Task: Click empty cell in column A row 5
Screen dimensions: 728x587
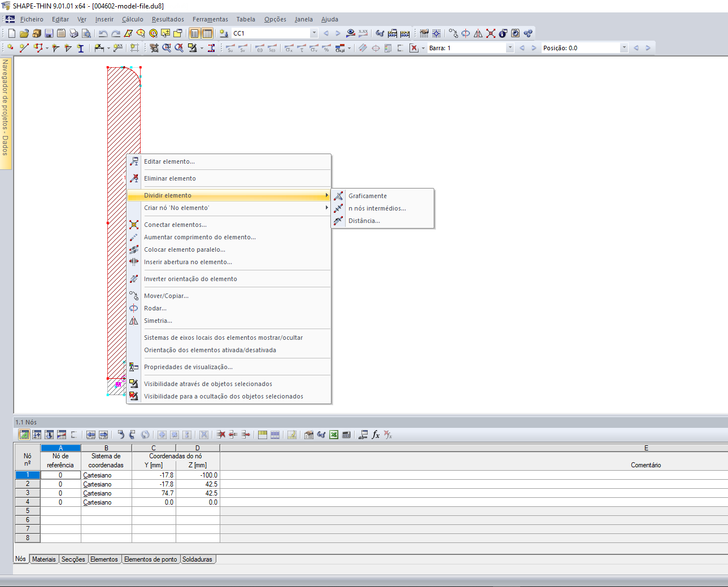Action: pos(60,511)
